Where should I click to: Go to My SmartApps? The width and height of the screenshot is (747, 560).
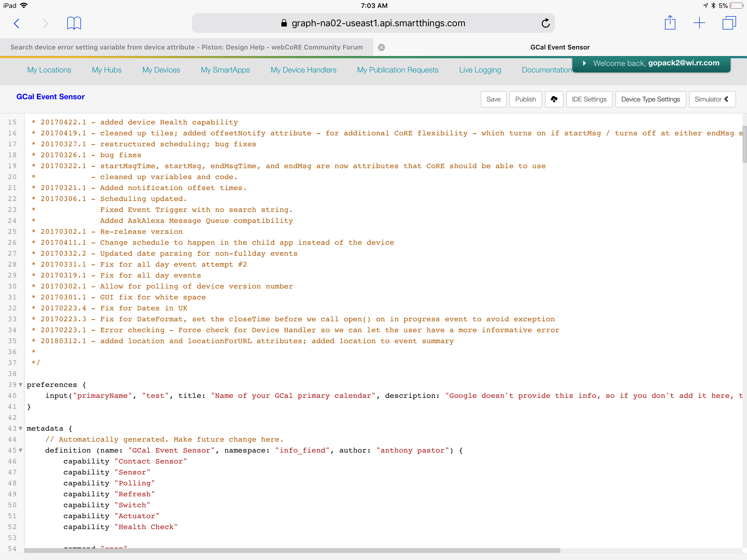tap(225, 70)
